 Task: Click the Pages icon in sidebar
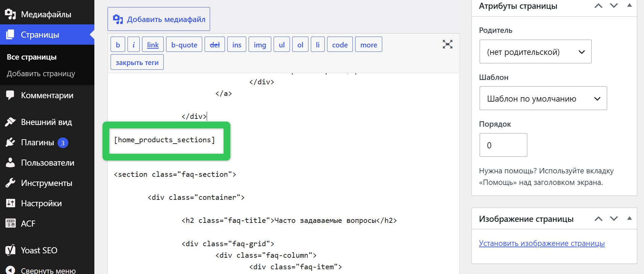(10, 35)
